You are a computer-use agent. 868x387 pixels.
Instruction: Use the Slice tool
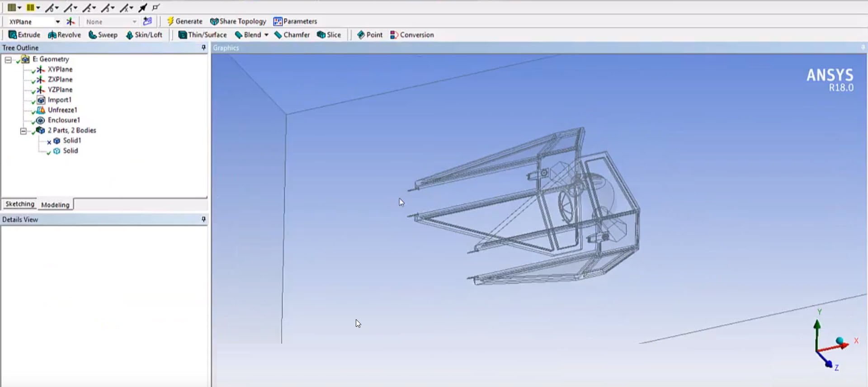329,35
